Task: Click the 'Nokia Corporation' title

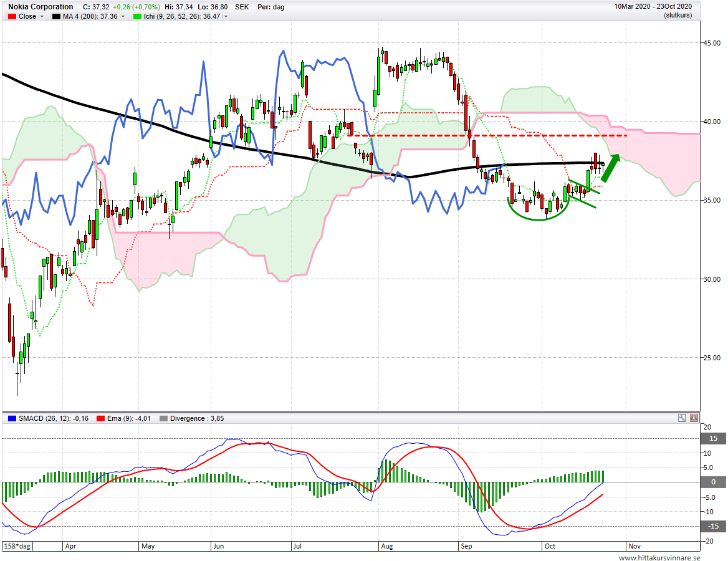Action: point(41,6)
